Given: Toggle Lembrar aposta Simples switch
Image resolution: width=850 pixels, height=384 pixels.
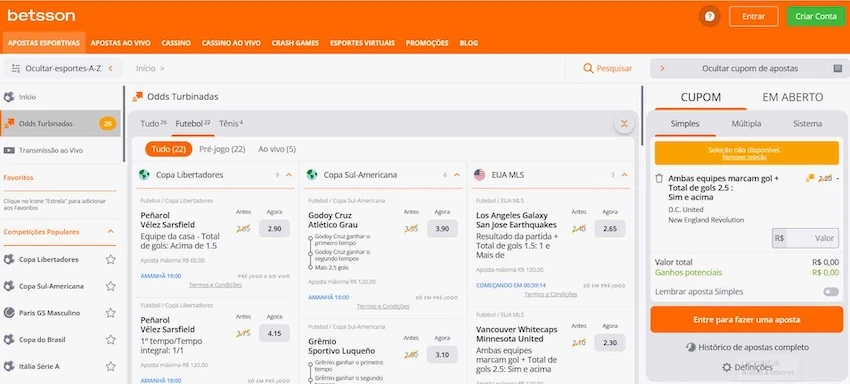Looking at the screenshot, I should point(830,292).
